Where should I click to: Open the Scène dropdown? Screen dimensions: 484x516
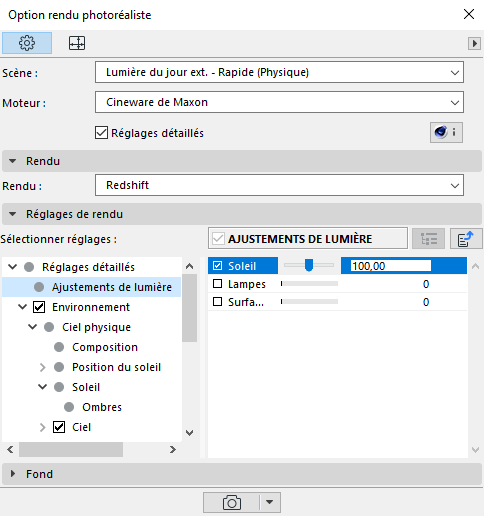[279, 72]
